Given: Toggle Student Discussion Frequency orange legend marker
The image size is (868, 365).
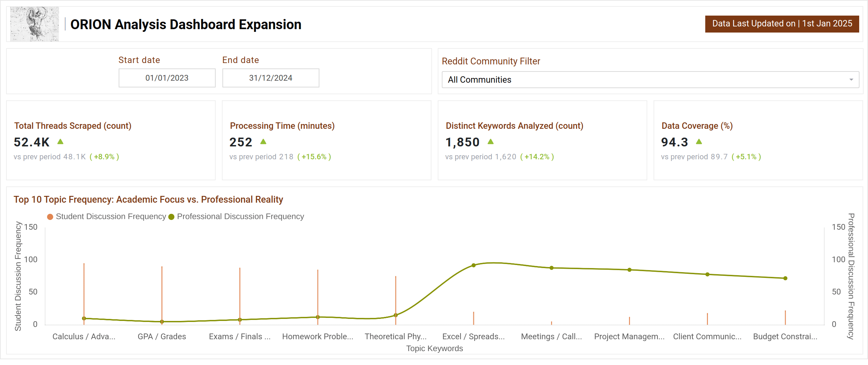Looking at the screenshot, I should pyautogui.click(x=50, y=217).
